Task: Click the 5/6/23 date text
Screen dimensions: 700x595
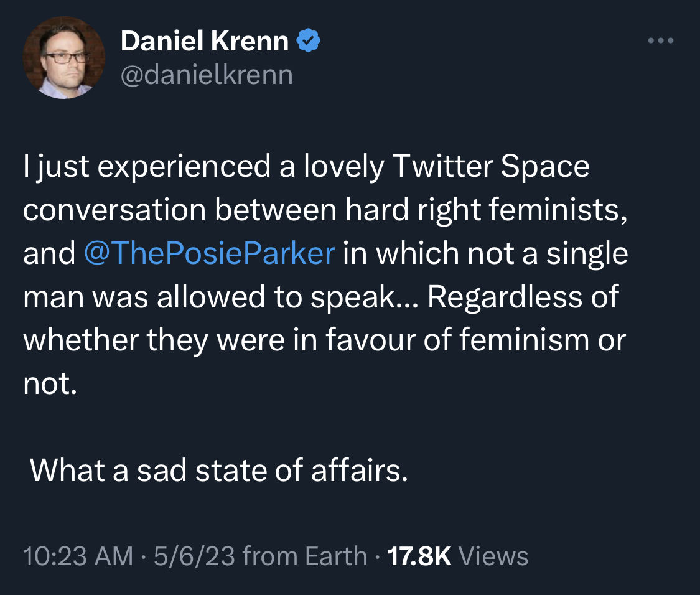Action: 193,555
